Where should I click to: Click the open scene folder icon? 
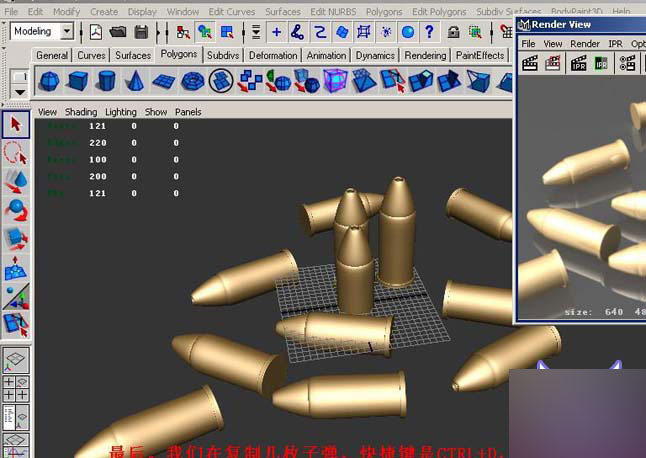[x=118, y=32]
